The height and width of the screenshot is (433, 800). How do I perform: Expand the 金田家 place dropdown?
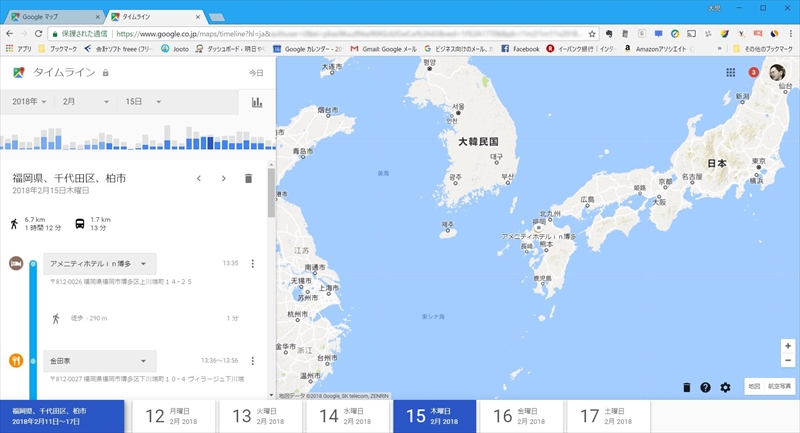(x=100, y=361)
